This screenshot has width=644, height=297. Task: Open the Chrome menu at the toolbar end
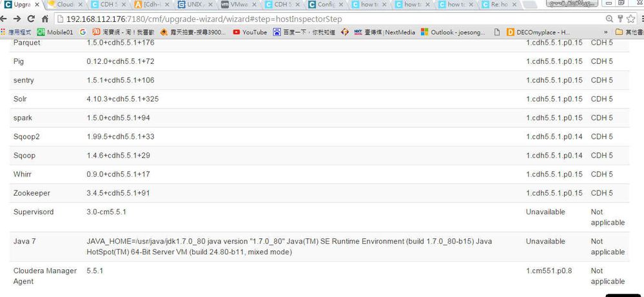(642, 19)
